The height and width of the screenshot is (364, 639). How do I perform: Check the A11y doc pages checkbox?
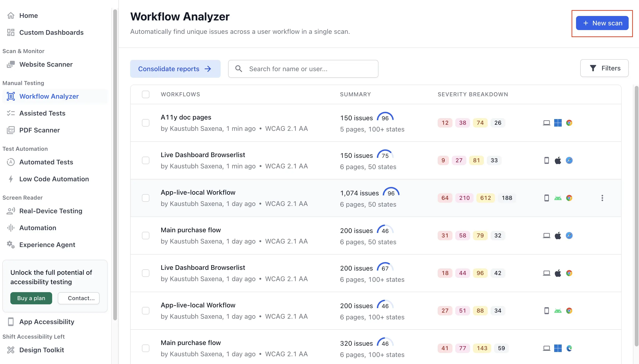(146, 123)
